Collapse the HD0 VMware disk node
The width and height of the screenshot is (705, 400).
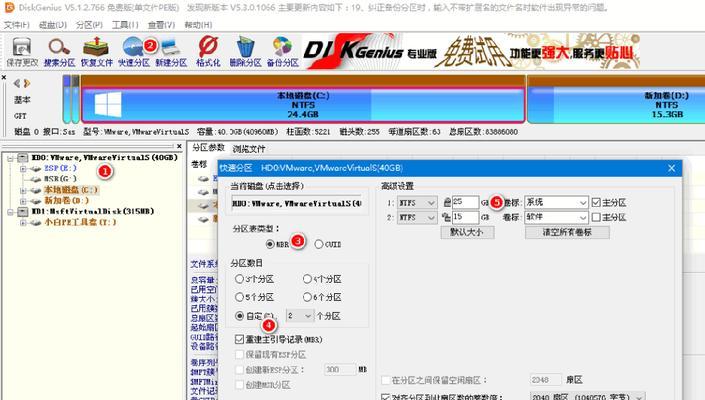10,158
